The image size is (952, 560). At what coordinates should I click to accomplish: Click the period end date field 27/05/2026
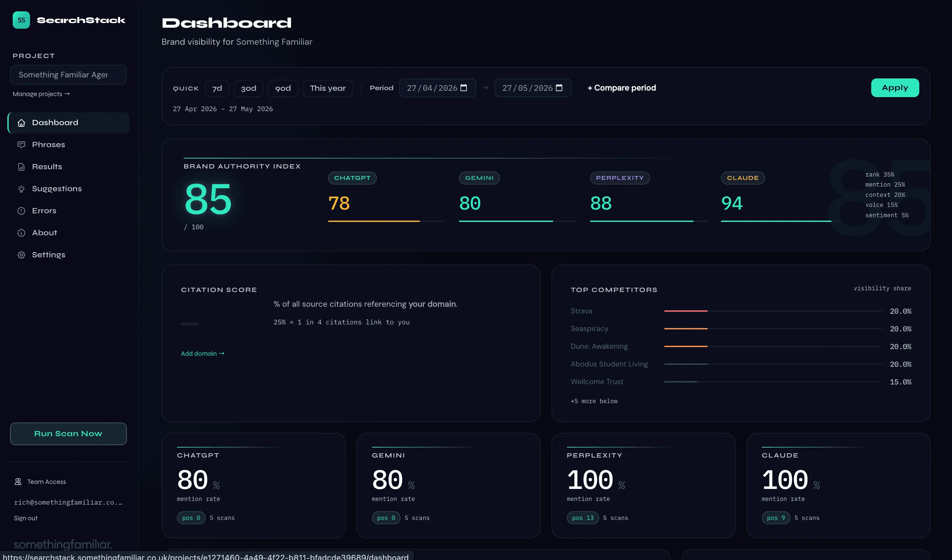point(533,88)
